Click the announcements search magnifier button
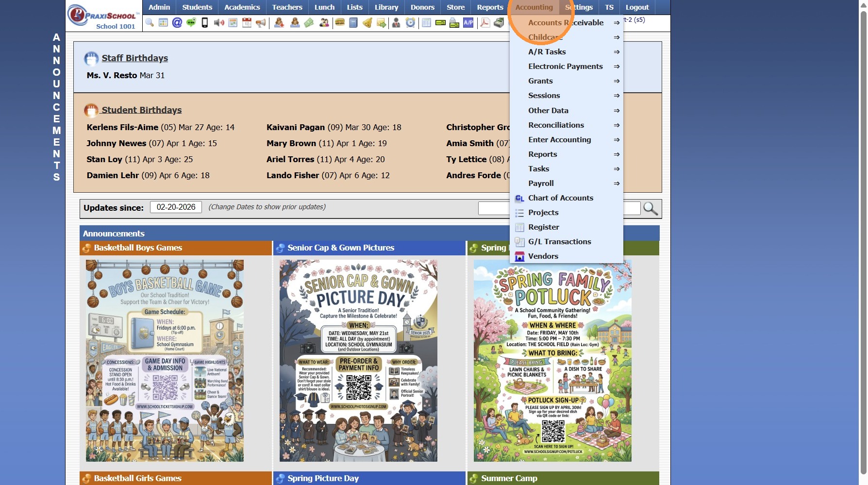The width and height of the screenshot is (868, 485). (651, 209)
